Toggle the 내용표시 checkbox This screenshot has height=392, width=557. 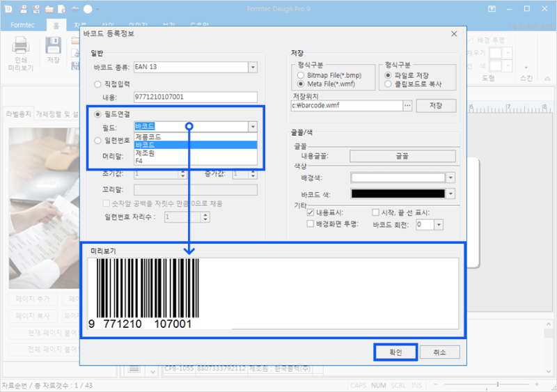coord(310,212)
